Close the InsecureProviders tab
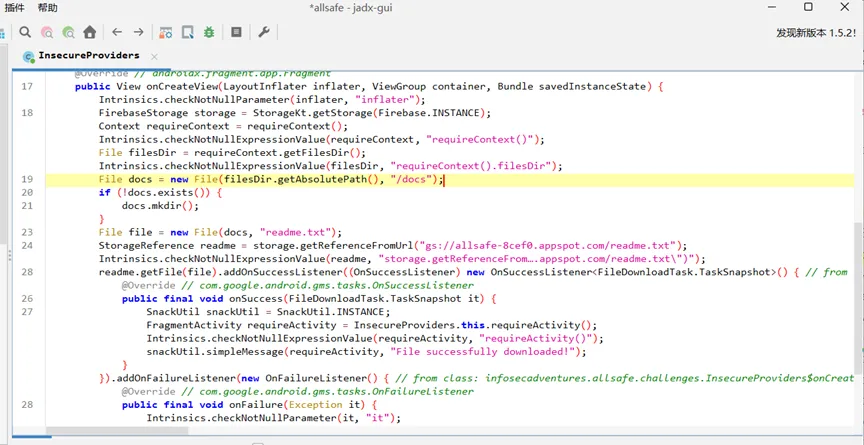 [x=154, y=56]
